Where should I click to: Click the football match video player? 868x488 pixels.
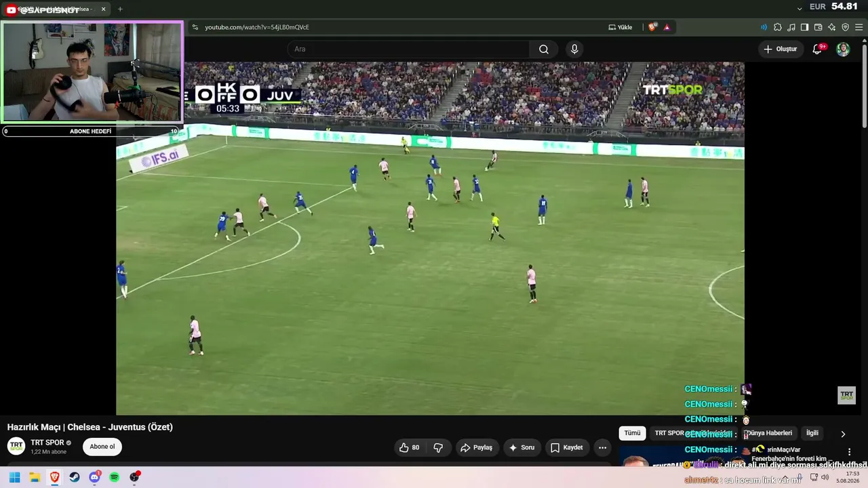(x=430, y=239)
